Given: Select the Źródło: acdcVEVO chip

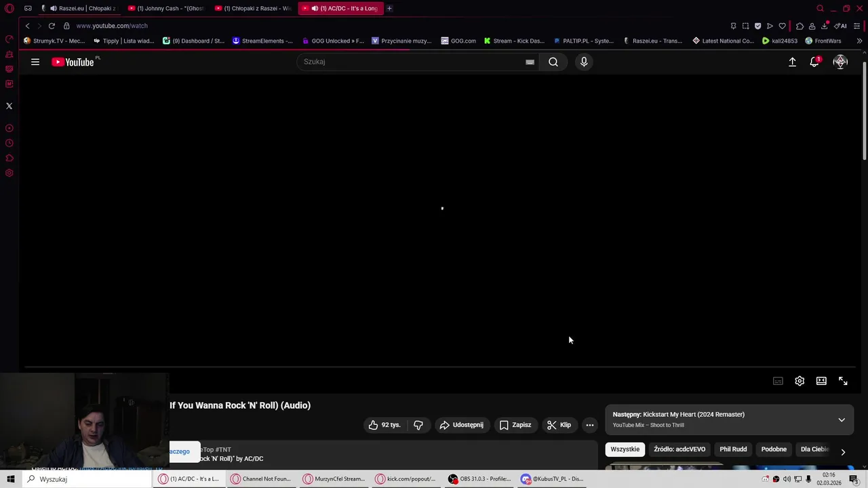Looking at the screenshot, I should click(679, 449).
